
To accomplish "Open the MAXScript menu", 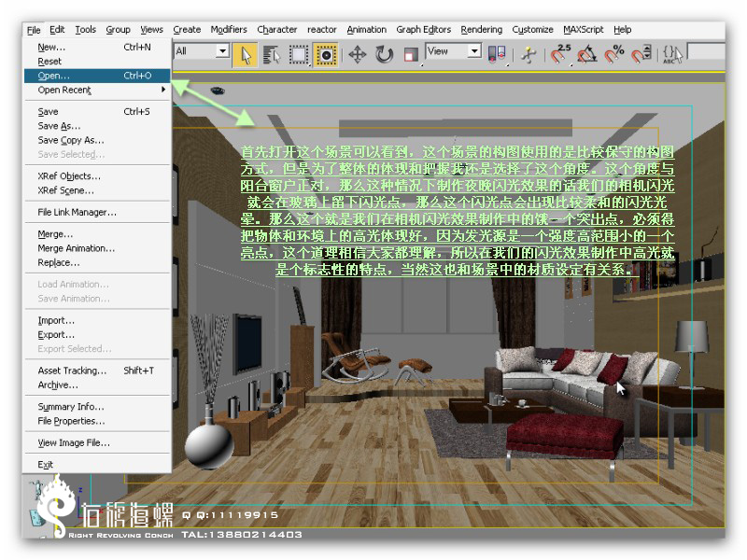I will (584, 30).
